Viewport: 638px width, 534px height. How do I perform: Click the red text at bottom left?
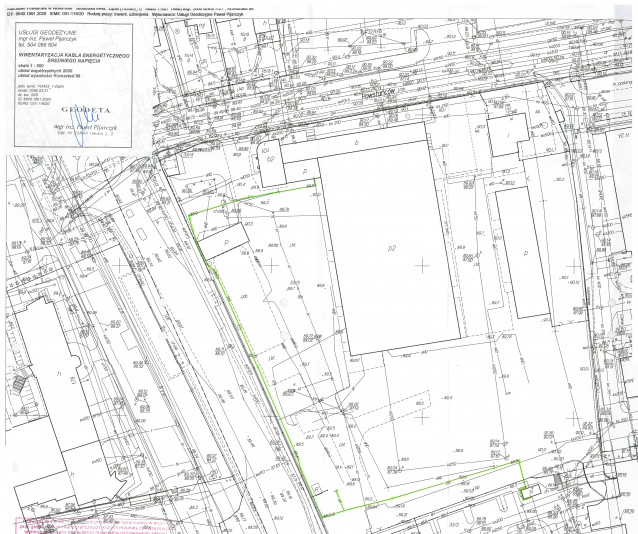pos(60,524)
